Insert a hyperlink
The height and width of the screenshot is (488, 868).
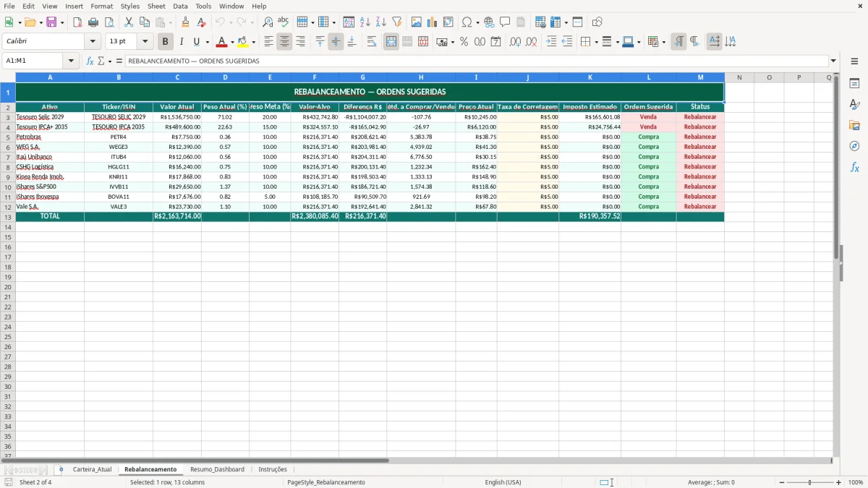coord(490,22)
